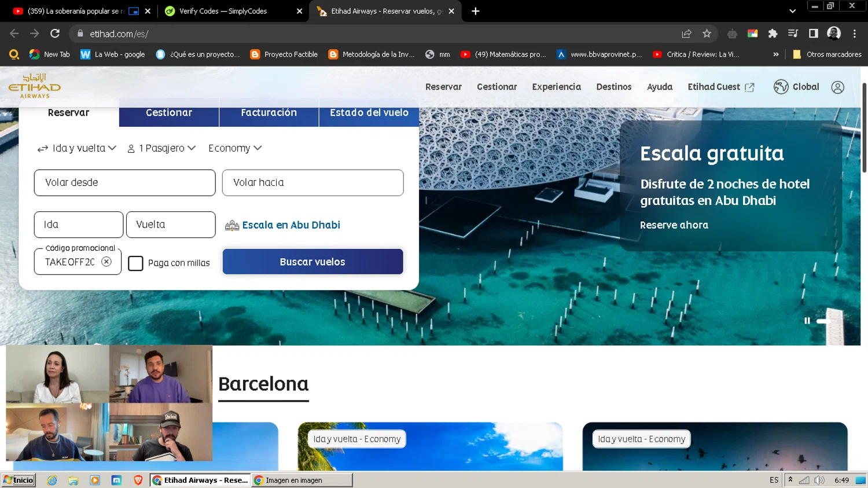Open the Experiencia menu in the header

556,87
